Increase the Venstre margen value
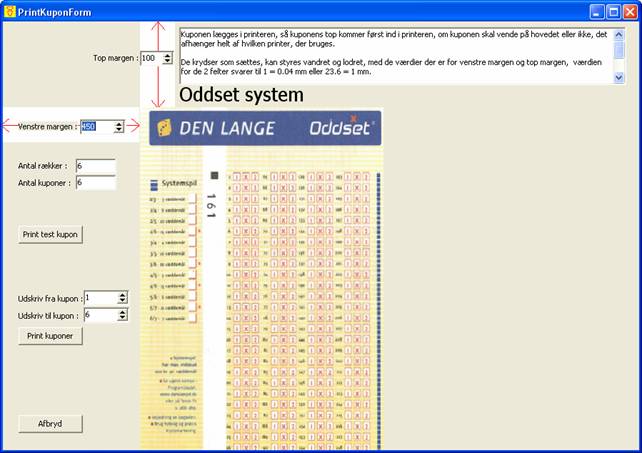Image resolution: width=642 pixels, height=453 pixels. click(x=119, y=124)
